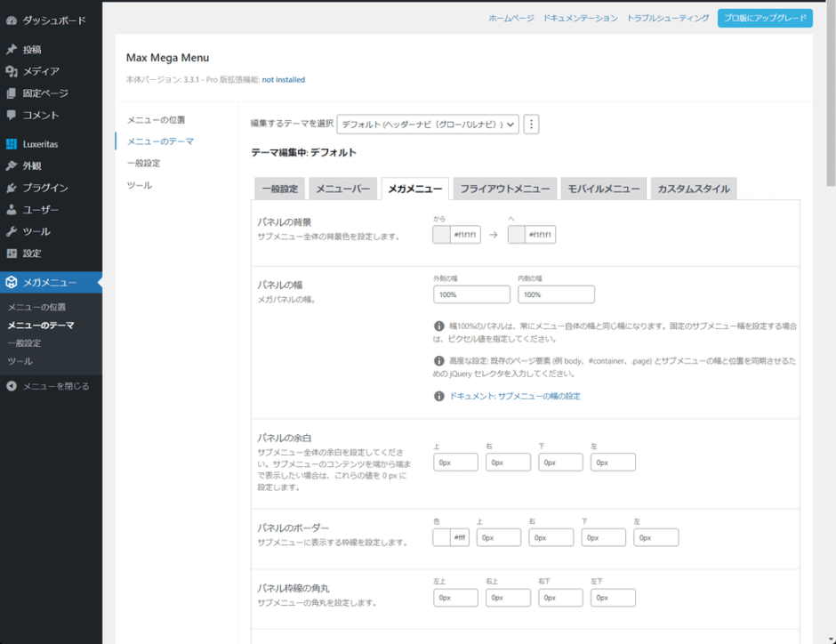Switch to the メニューバー tab

pyautogui.click(x=342, y=189)
